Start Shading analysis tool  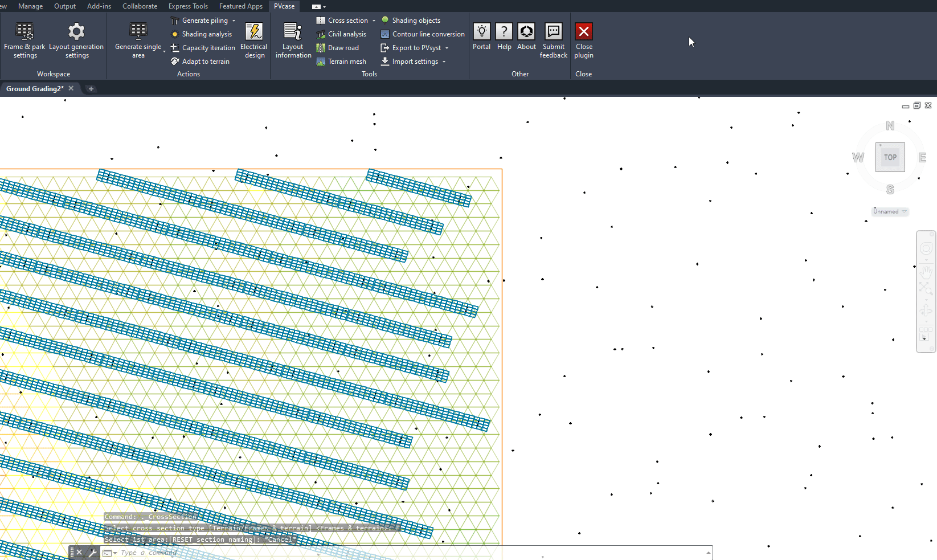(202, 34)
